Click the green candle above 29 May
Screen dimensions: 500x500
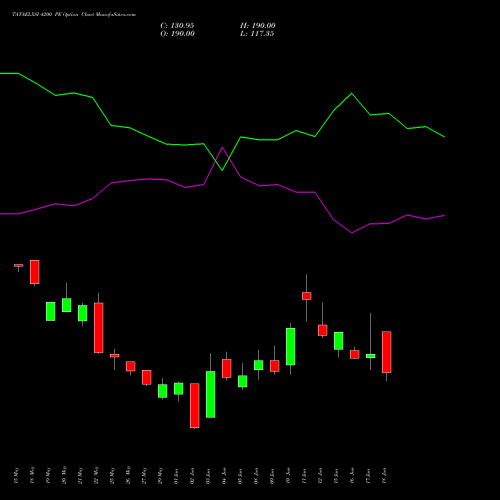pyautogui.click(x=163, y=391)
